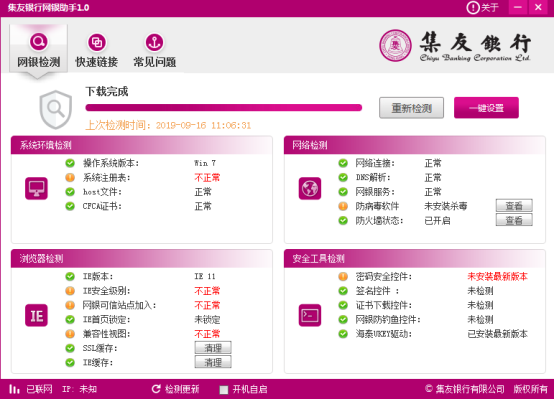Click the shield magnifier scan icon

point(55,109)
